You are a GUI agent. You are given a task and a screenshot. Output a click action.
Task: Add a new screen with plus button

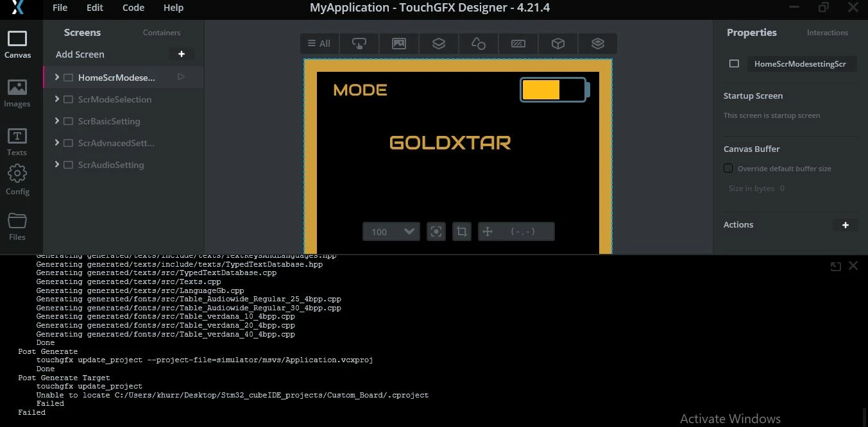(182, 54)
